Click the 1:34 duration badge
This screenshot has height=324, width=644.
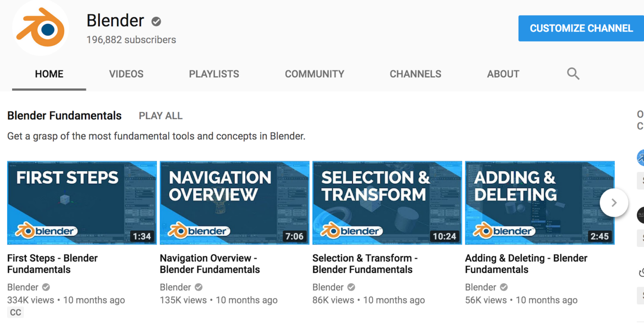(142, 236)
